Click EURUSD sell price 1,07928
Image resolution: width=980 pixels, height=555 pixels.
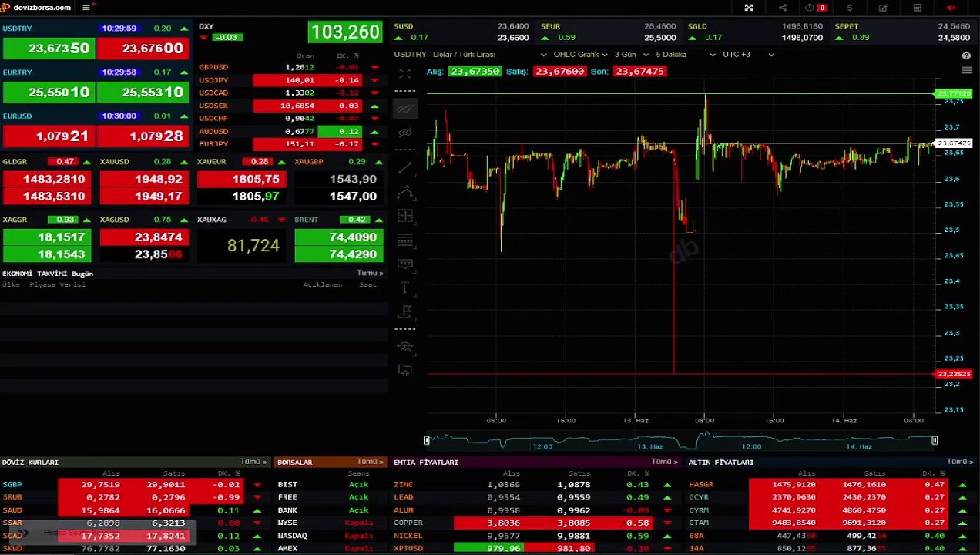143,136
